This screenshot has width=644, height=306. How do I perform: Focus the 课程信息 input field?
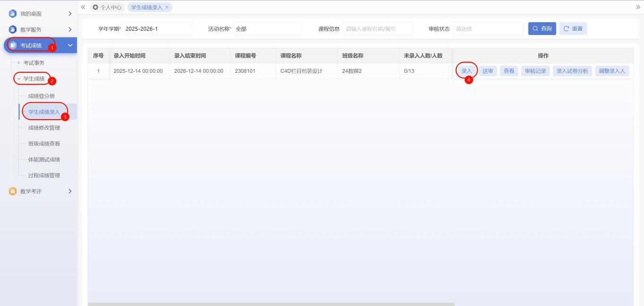377,29
